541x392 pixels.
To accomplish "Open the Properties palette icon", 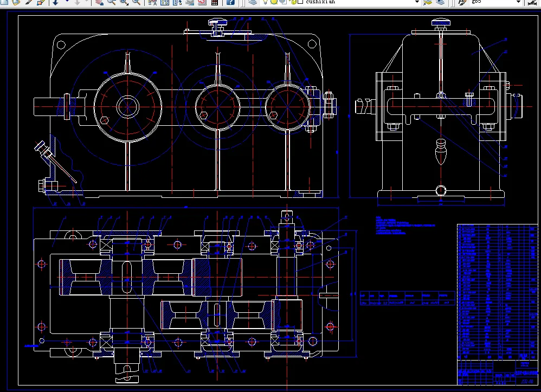I will (152, 2).
